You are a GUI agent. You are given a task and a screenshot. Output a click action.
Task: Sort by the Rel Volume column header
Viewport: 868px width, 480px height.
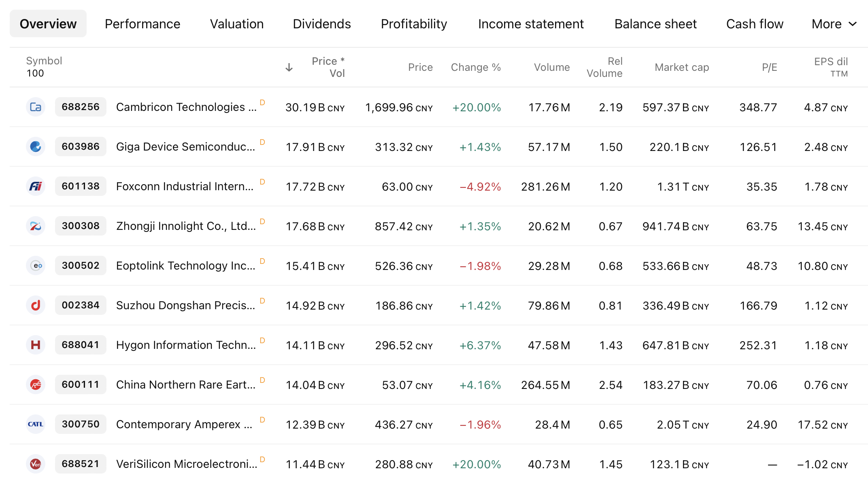pyautogui.click(x=604, y=67)
